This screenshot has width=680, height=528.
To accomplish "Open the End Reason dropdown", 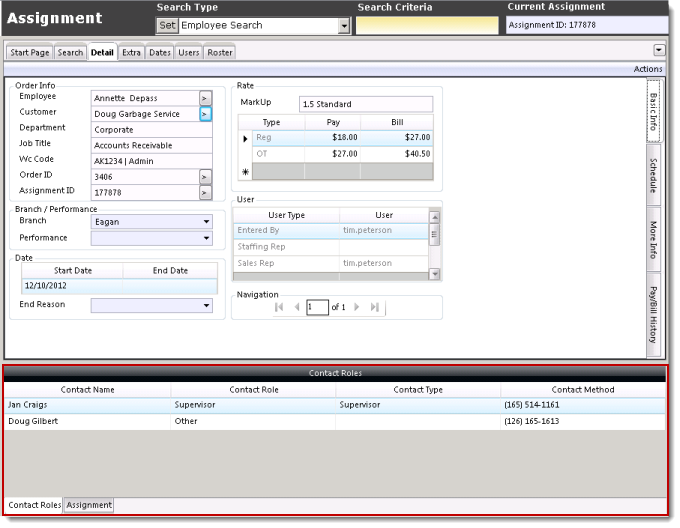I will pos(206,305).
